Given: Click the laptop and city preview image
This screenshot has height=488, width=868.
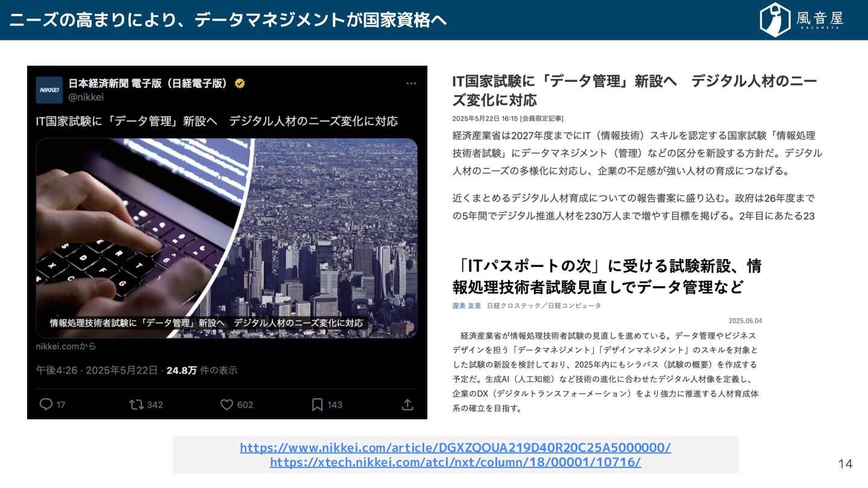Looking at the screenshot, I should [x=227, y=238].
